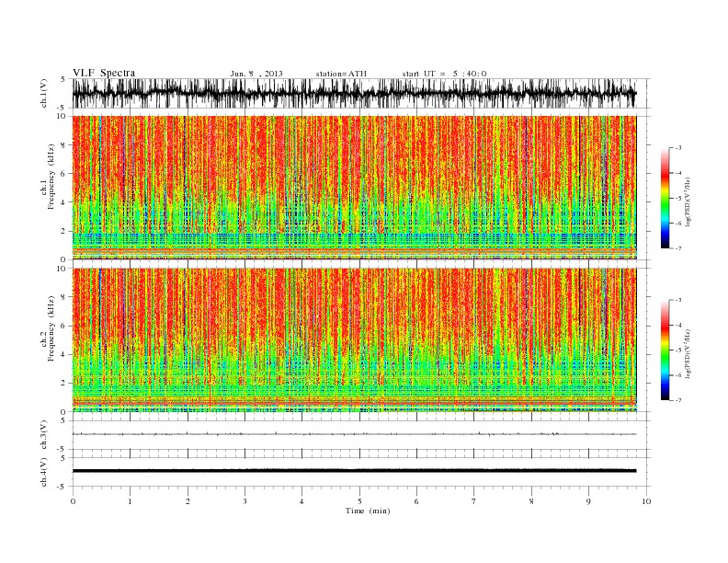Click the ch.1 colorbar log(PSD) label
Image resolution: width=728 pixels, height=563 pixels.
pos(688,202)
